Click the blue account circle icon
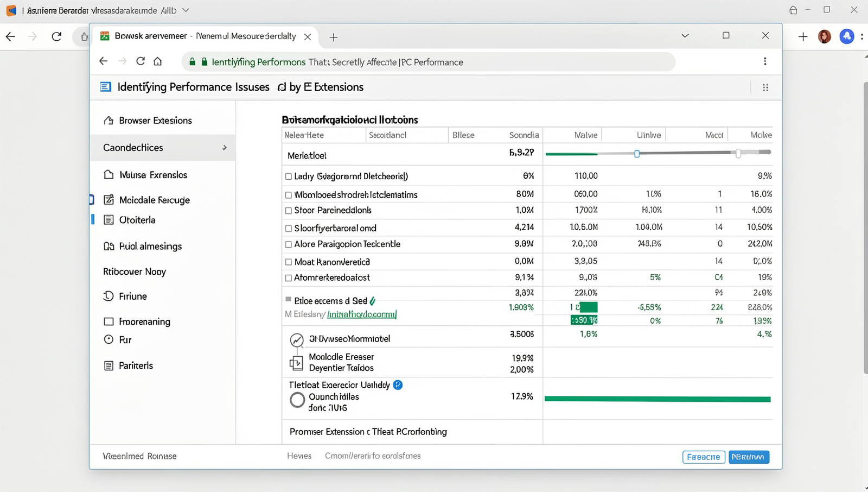 (x=847, y=36)
